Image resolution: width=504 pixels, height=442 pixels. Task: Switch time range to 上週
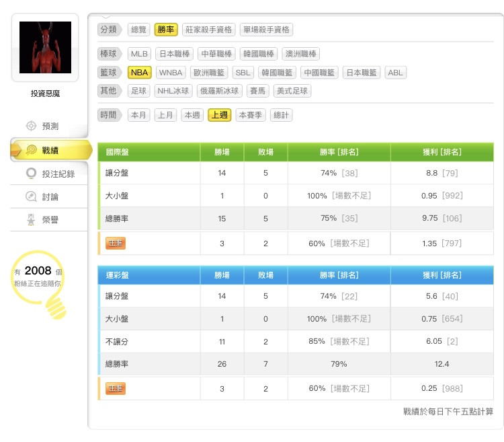(x=220, y=115)
